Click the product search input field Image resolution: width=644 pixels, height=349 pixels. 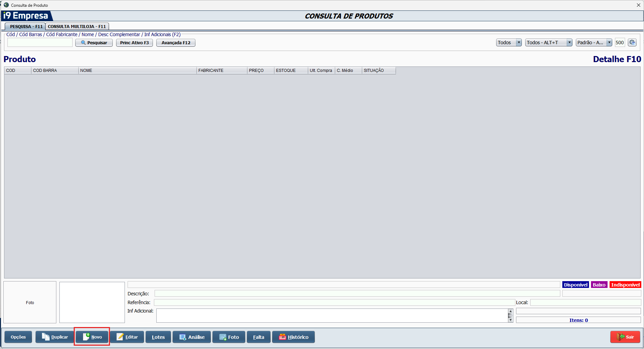click(40, 43)
